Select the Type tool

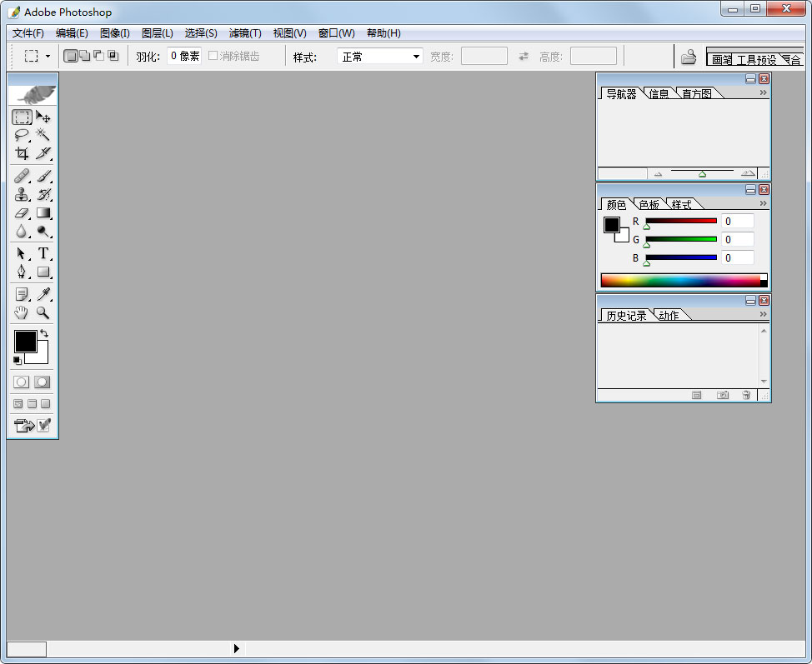43,253
